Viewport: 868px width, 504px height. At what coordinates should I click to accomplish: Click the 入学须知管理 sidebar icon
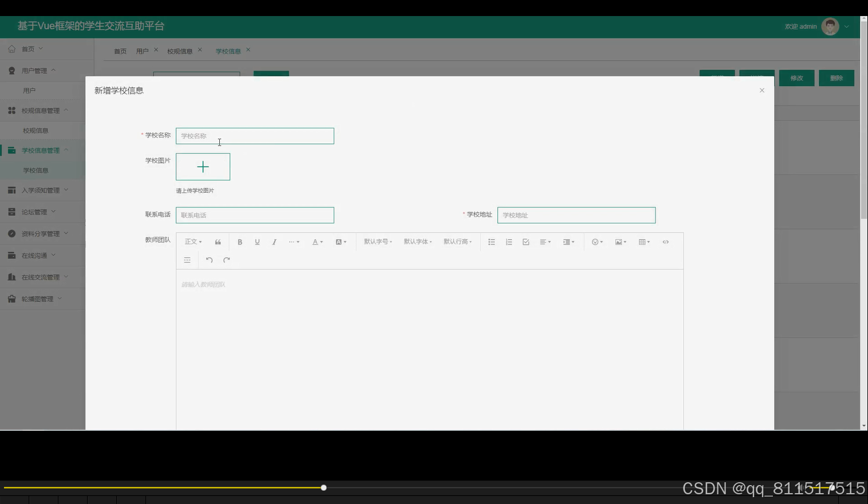[x=11, y=190]
